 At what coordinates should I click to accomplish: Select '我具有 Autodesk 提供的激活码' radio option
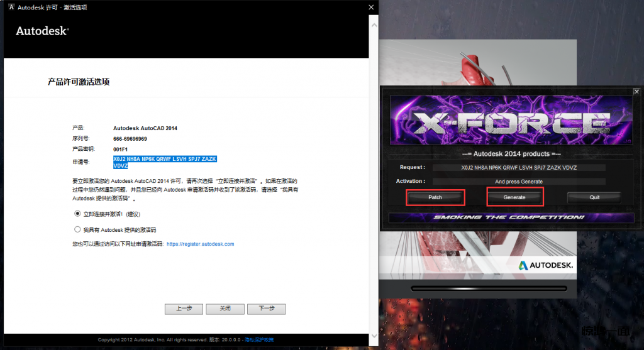click(78, 230)
